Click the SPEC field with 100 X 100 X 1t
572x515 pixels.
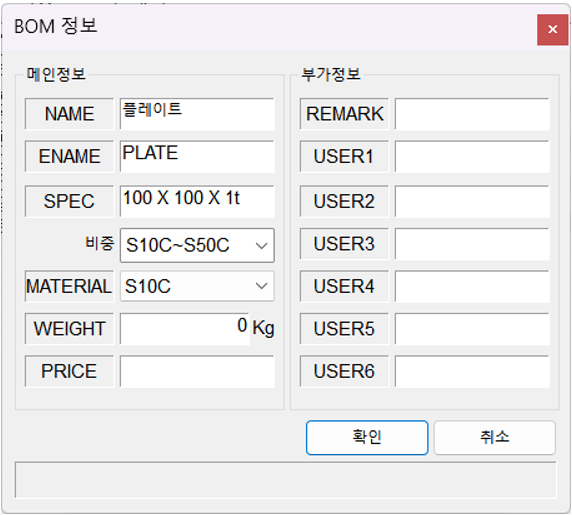(197, 201)
